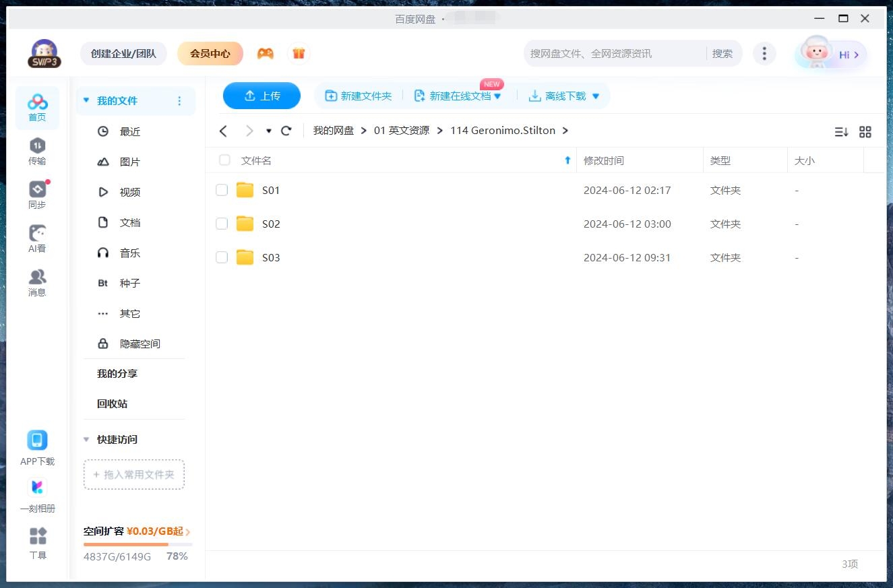The width and height of the screenshot is (893, 588).
Task: Open the AI看 feature in sidebar
Action: click(37, 236)
